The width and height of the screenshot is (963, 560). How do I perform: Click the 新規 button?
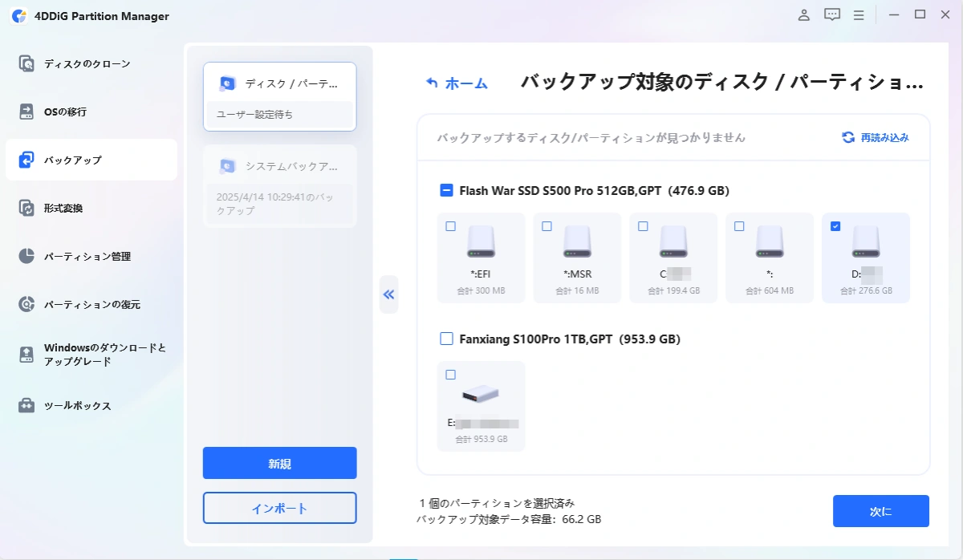point(279,463)
